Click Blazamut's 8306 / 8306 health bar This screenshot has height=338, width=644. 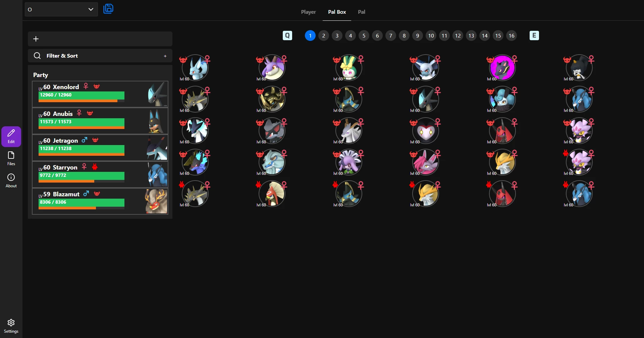pyautogui.click(x=82, y=203)
